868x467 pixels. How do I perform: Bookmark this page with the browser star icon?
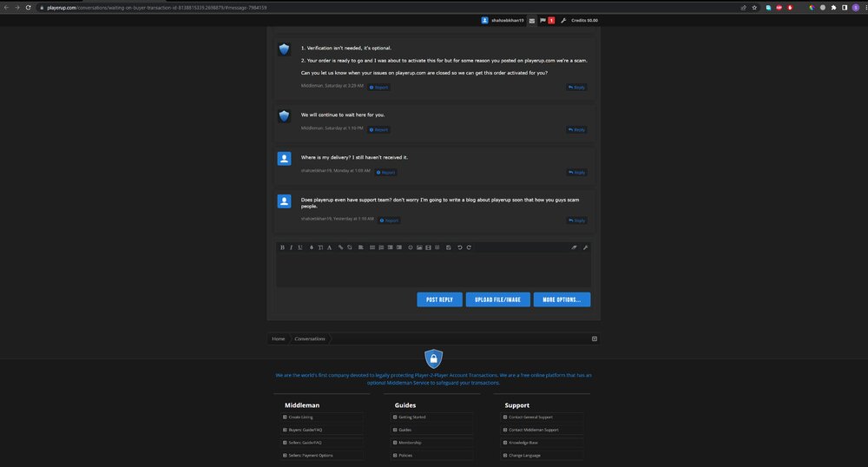[x=754, y=8]
